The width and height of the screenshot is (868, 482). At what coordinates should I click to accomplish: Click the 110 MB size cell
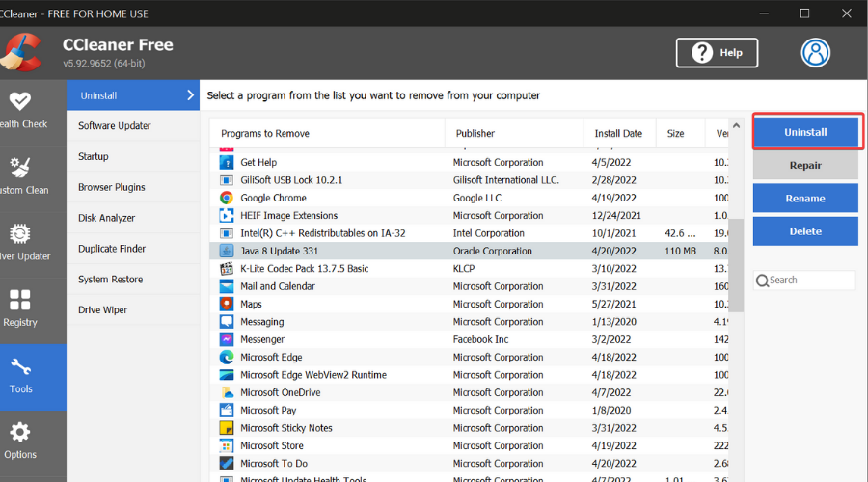pyautogui.click(x=680, y=251)
